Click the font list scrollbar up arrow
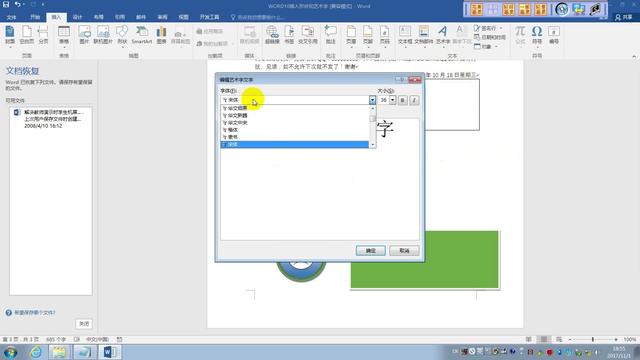The width and height of the screenshot is (640, 360). coord(372,109)
